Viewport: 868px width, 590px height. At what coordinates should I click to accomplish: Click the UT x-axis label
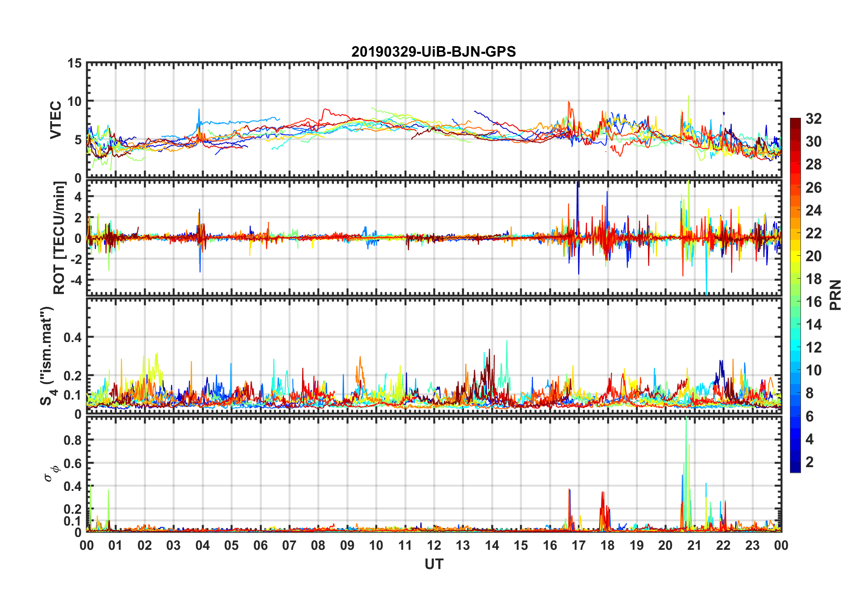point(434,564)
